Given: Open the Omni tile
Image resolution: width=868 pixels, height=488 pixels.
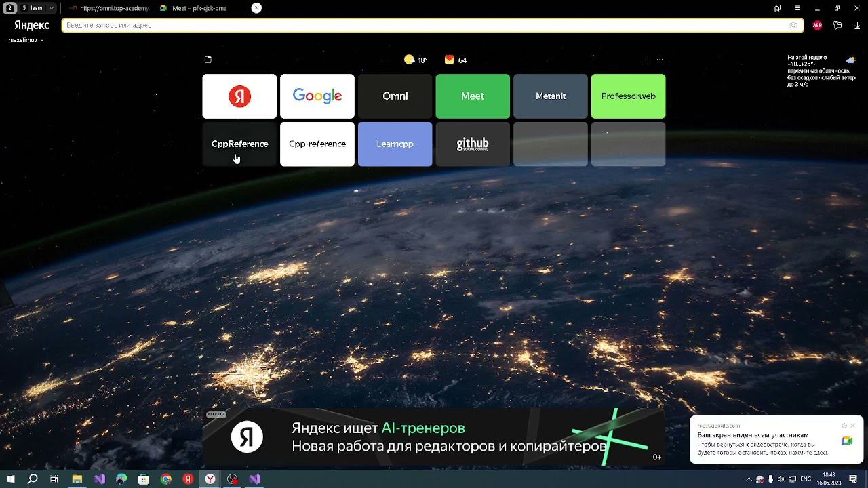Looking at the screenshot, I should click(395, 96).
